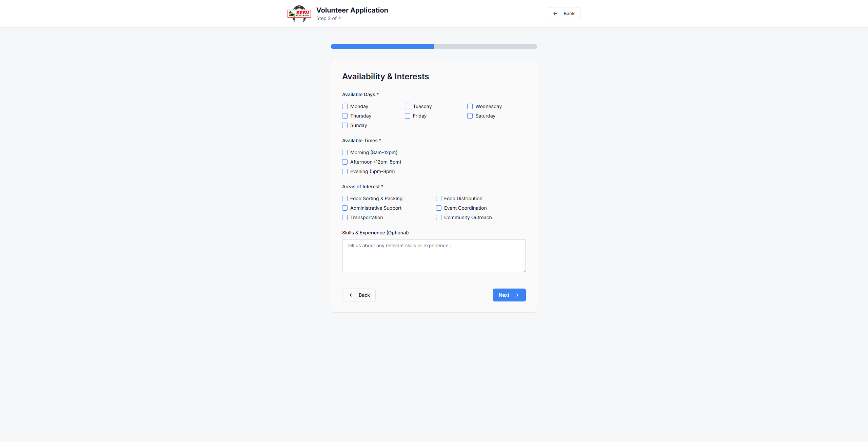Select Administrative Support option
Image resolution: width=868 pixels, height=442 pixels.
point(345,208)
